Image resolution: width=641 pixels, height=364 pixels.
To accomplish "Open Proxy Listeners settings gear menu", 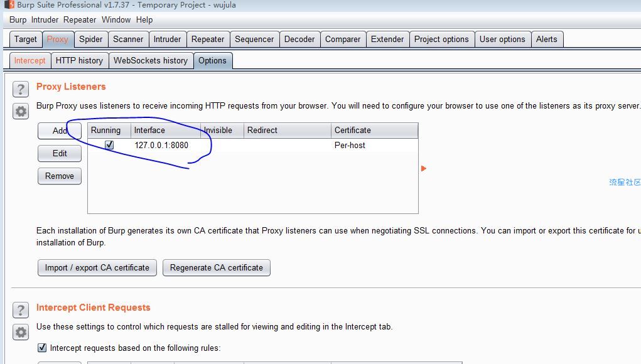I will (21, 111).
